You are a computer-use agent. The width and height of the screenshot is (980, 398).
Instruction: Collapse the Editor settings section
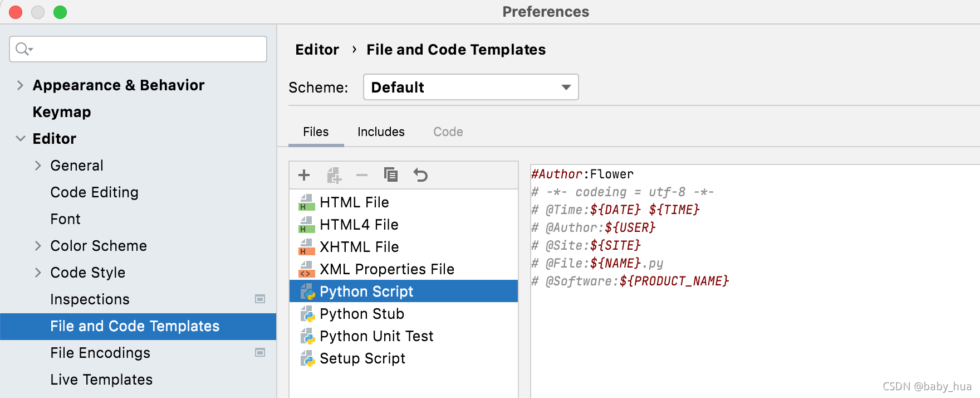point(21,139)
